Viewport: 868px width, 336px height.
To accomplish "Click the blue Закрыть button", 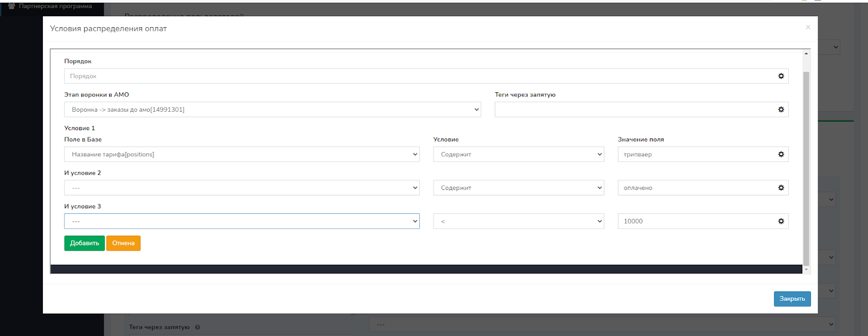I will 792,299.
